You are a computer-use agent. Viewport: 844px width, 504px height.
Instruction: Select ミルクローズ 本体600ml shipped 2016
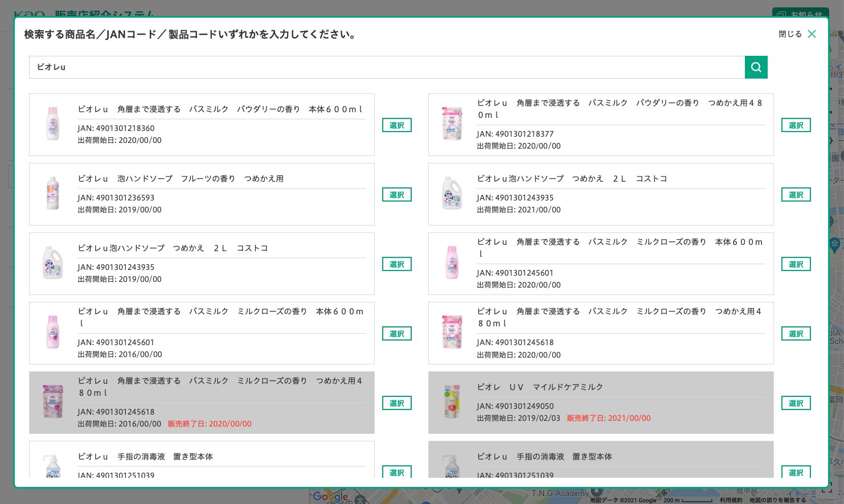point(396,334)
